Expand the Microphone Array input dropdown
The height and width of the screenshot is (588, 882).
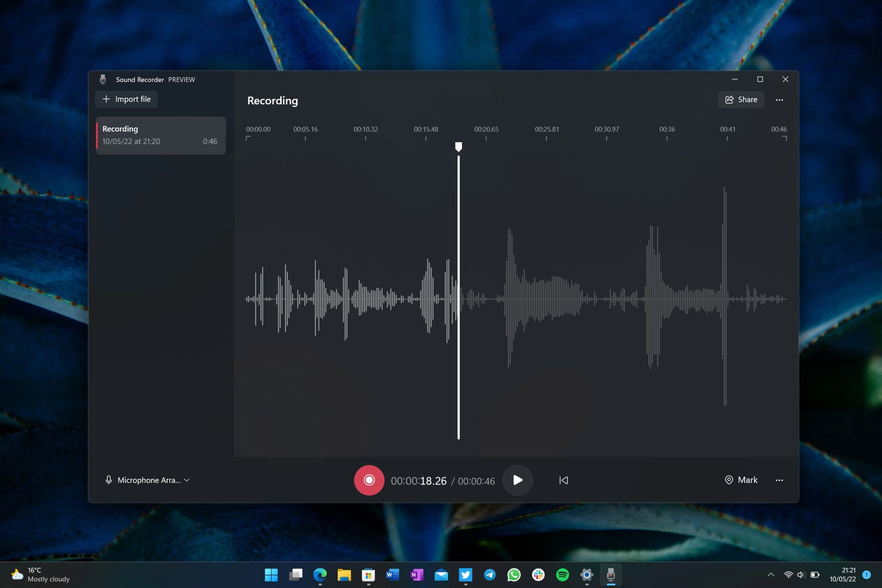click(x=147, y=480)
